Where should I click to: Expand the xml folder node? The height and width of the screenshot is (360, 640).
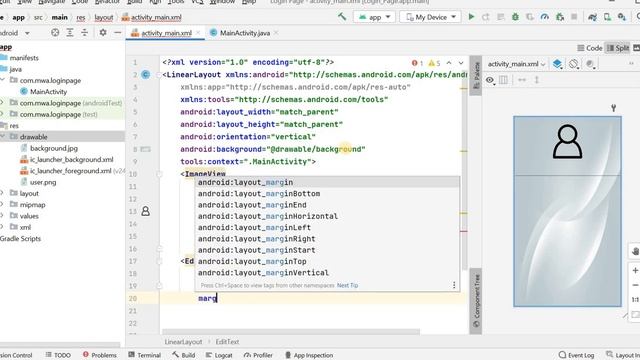pyautogui.click(x=3, y=227)
